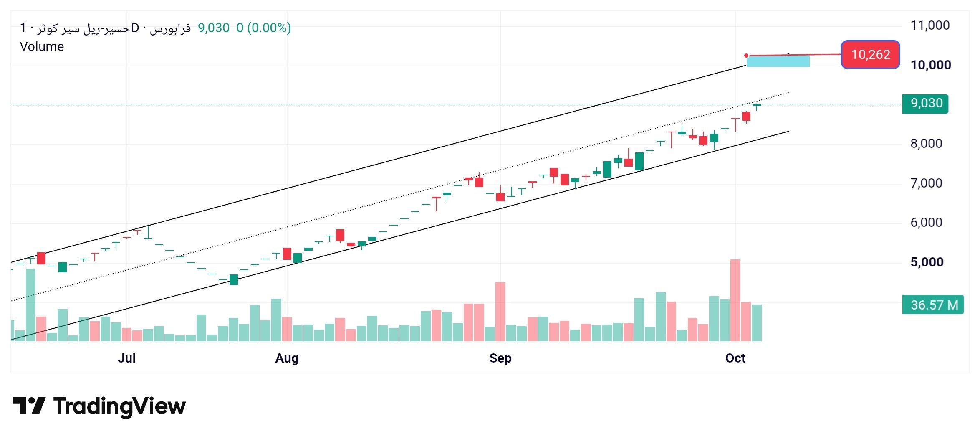Image resolution: width=980 pixels, height=439 pixels.
Task: Click the TradingView logo icon
Action: [29, 406]
